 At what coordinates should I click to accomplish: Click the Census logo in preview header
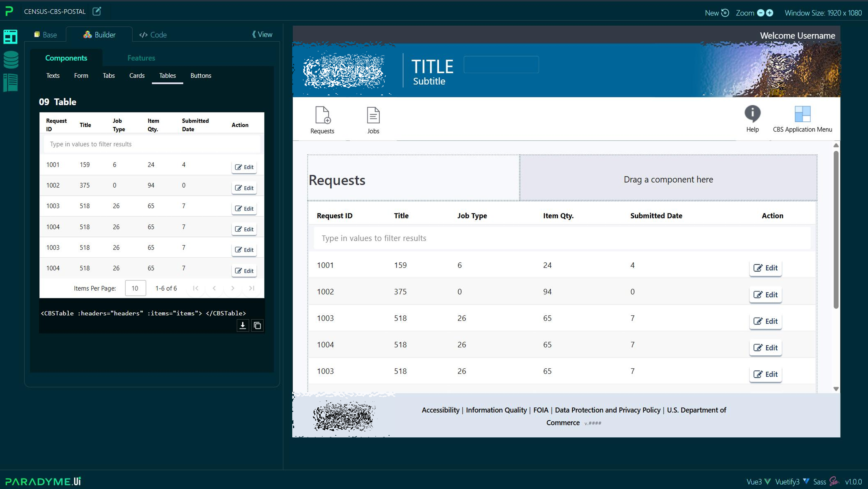tap(344, 71)
